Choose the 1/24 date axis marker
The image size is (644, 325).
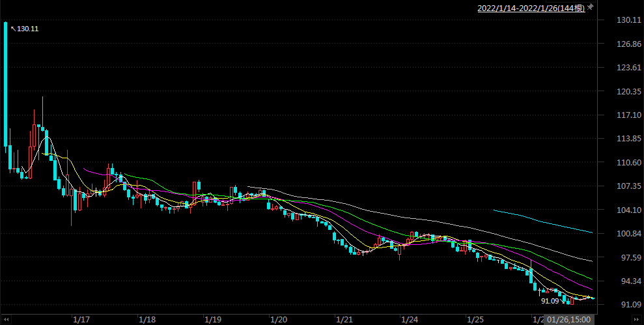(410, 320)
